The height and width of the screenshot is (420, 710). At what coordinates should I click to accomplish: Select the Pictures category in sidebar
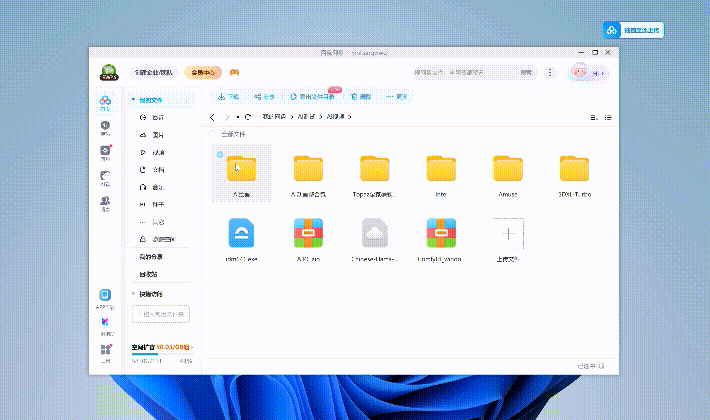coord(157,135)
